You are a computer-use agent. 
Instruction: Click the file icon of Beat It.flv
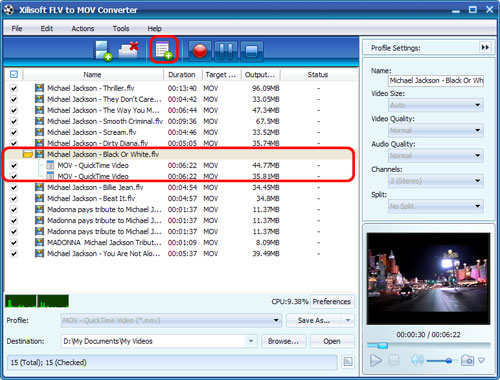pos(39,198)
